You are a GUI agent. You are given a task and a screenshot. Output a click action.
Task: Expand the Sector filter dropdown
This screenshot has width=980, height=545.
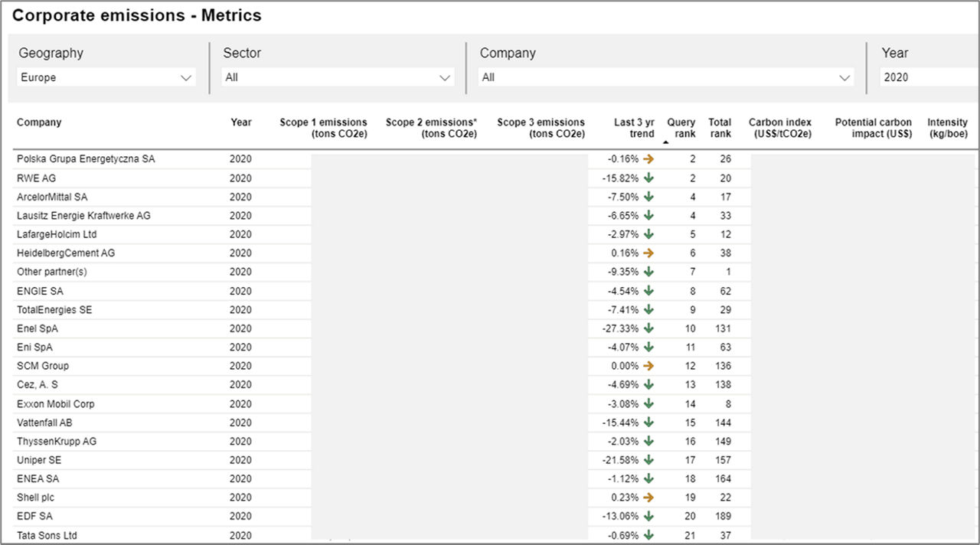click(338, 77)
